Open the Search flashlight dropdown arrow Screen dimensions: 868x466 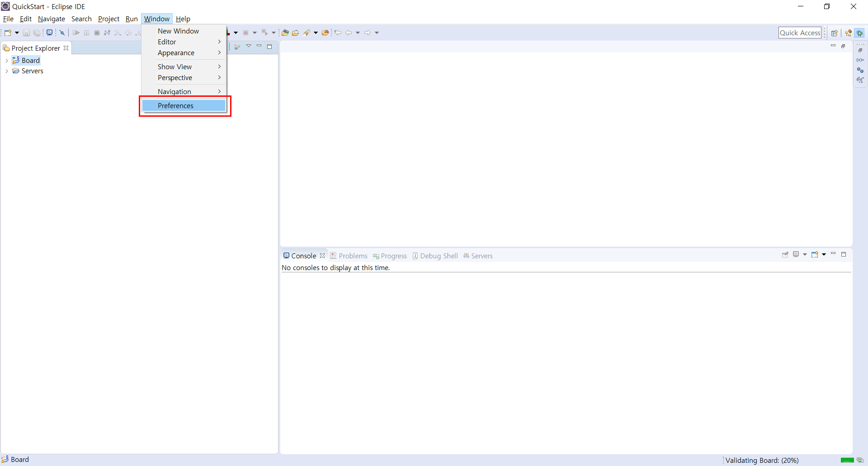[316, 33]
